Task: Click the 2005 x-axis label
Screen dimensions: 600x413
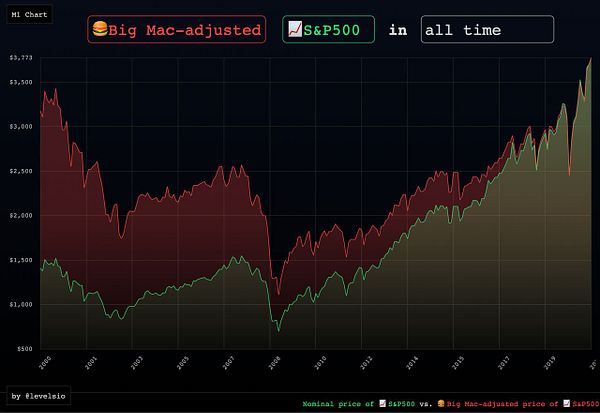Action: point(183,362)
